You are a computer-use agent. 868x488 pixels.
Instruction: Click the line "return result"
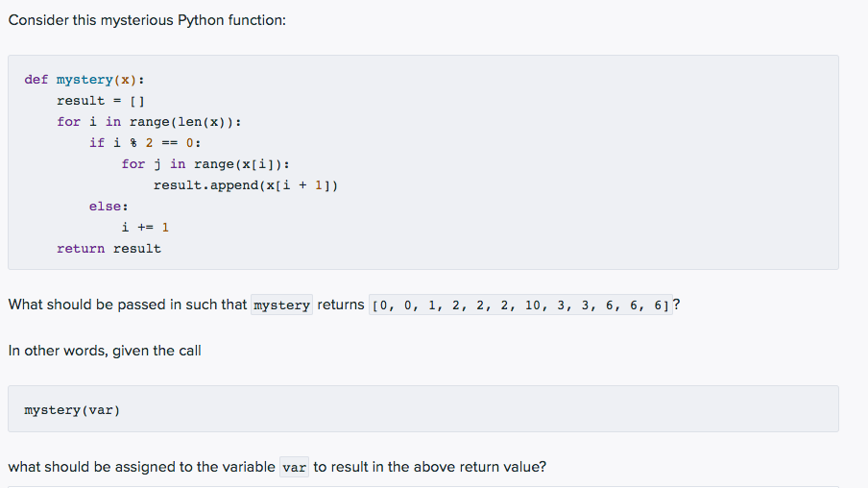(x=108, y=248)
